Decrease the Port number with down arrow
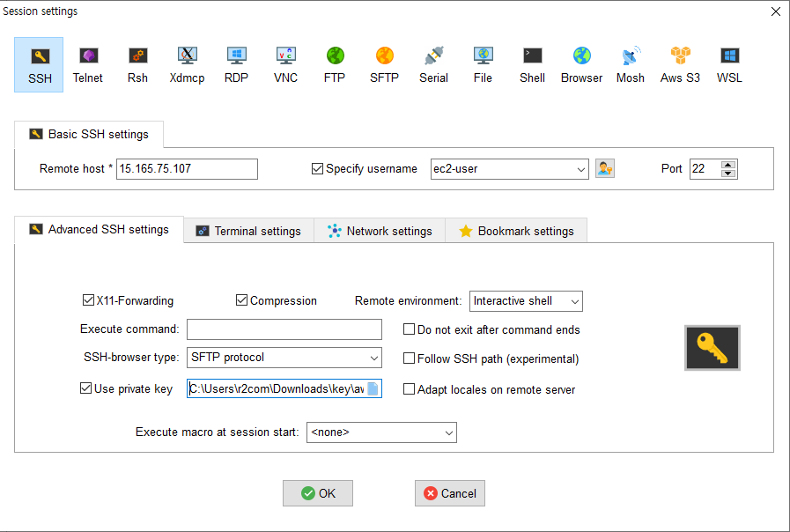 (x=728, y=174)
